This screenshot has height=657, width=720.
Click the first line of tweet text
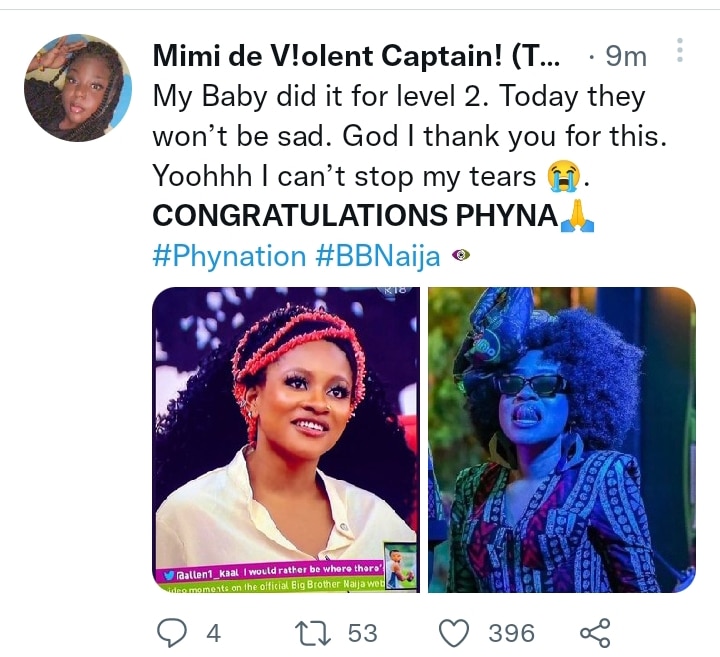398,97
